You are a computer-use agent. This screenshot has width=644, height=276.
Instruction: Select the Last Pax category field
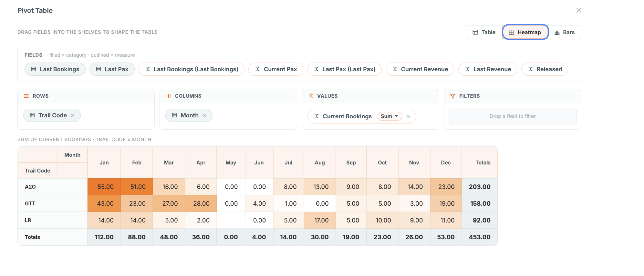pos(112,69)
